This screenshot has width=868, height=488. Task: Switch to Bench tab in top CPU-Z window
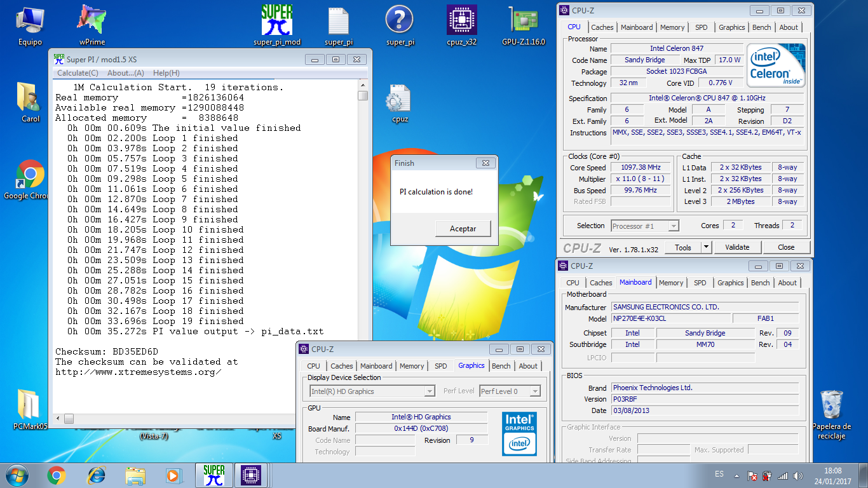[x=761, y=27]
